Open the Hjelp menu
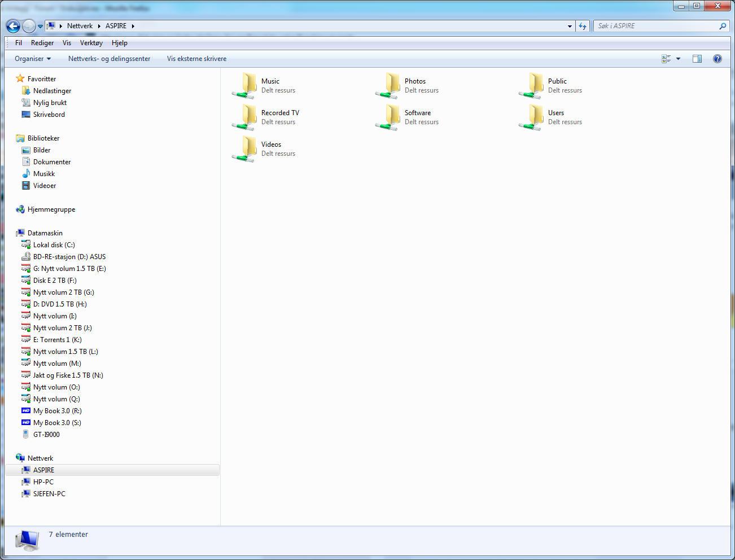 pos(120,43)
